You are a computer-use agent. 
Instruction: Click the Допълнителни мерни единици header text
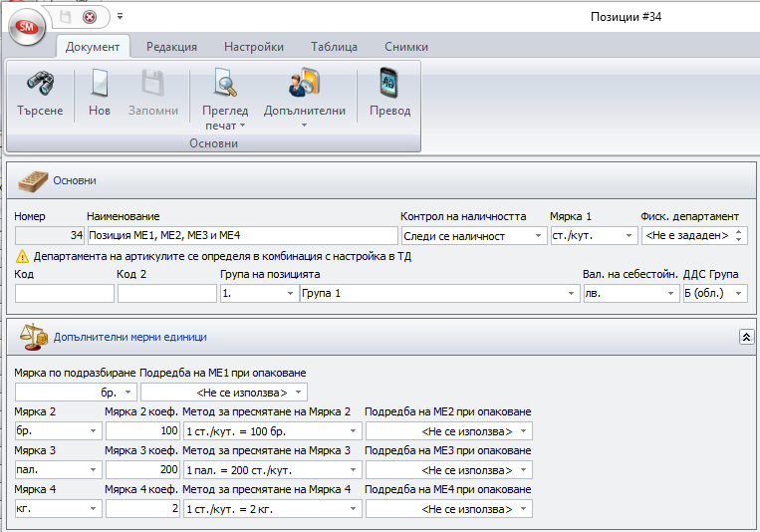click(x=129, y=337)
